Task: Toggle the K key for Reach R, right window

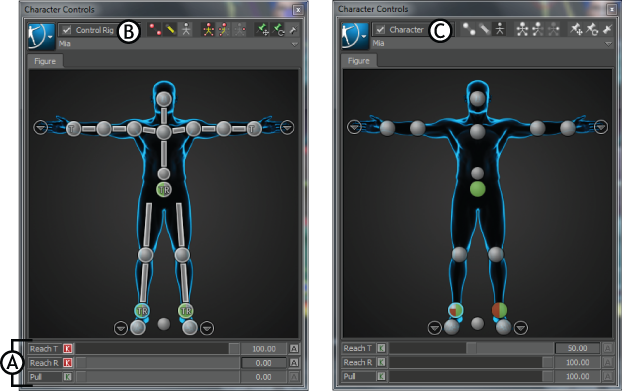Action: pos(381,362)
